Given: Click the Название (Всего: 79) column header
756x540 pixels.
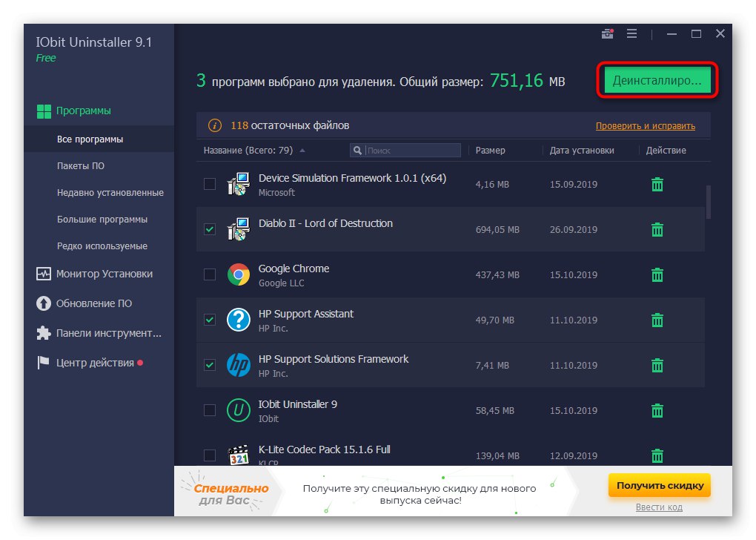Looking at the screenshot, I should point(248,151).
